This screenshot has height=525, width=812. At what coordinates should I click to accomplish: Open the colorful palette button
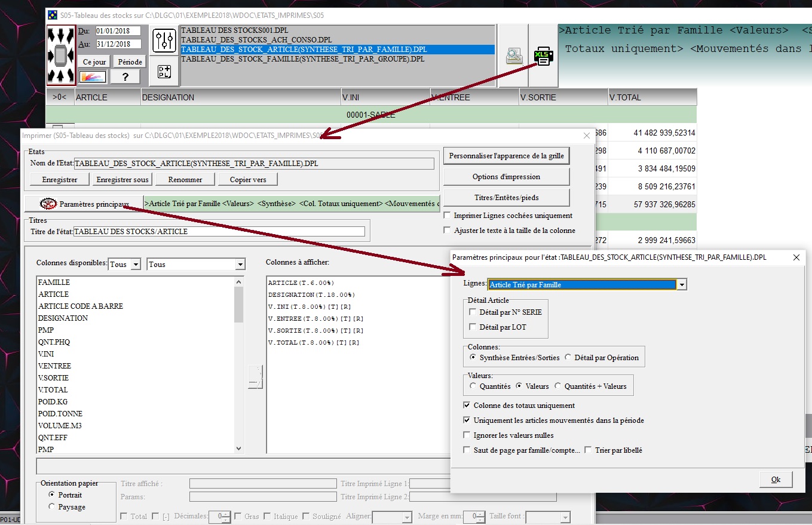(x=93, y=76)
